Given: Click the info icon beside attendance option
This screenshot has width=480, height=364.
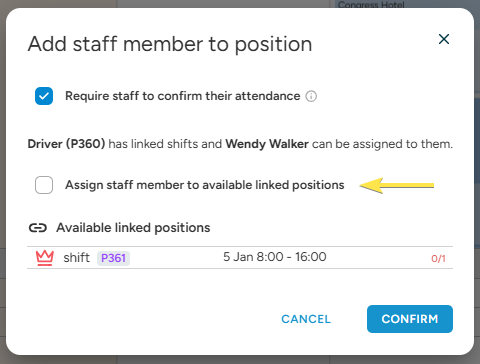Looking at the screenshot, I should point(311,96).
